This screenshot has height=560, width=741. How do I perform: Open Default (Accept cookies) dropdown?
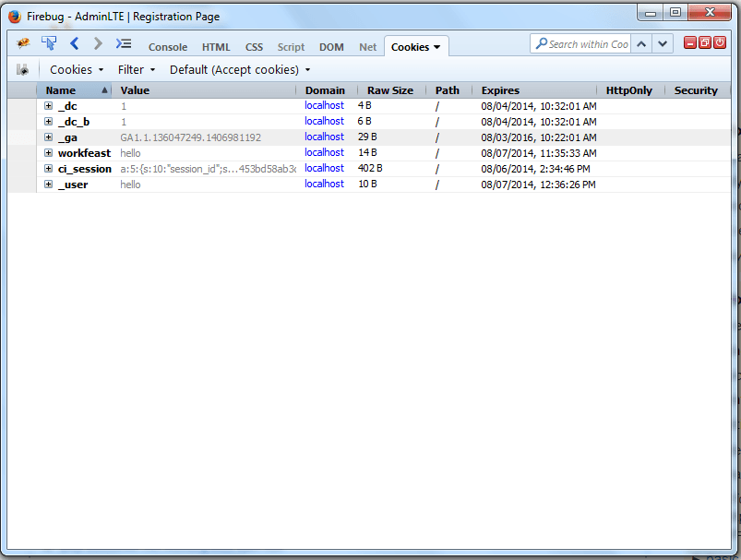coord(240,70)
